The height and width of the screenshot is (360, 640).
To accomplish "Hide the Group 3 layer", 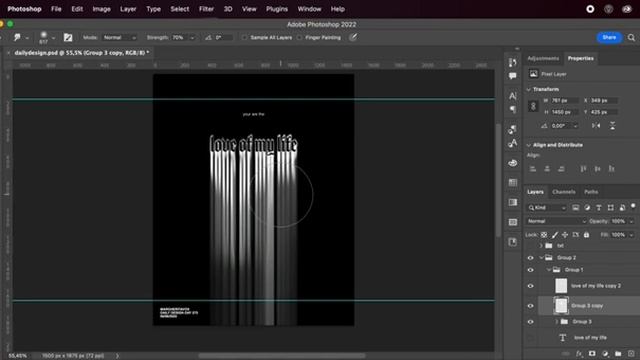I will pyautogui.click(x=530, y=322).
